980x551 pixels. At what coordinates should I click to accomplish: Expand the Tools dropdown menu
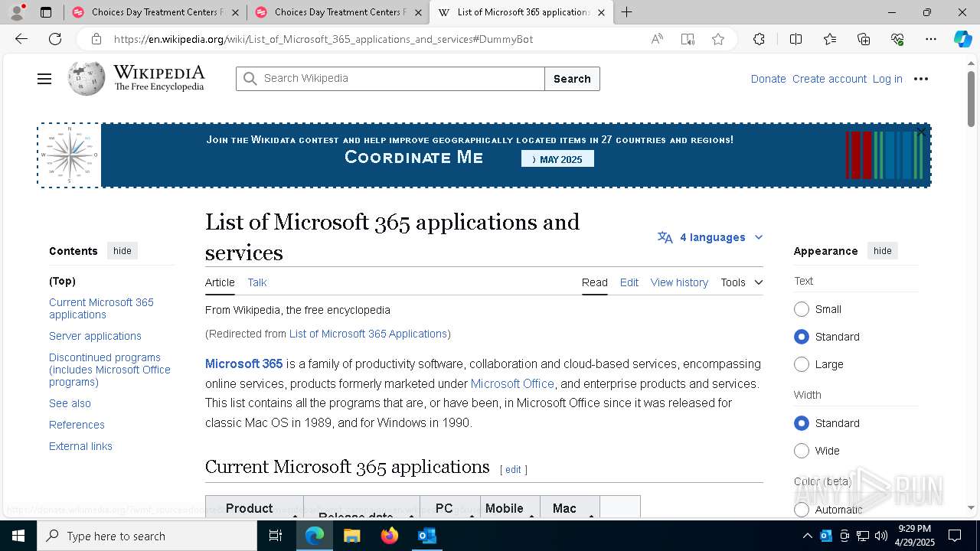click(741, 282)
